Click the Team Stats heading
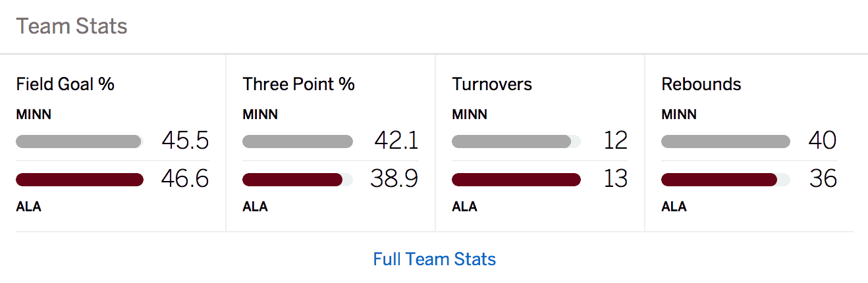Viewport: 868px width, 283px height. tap(72, 26)
